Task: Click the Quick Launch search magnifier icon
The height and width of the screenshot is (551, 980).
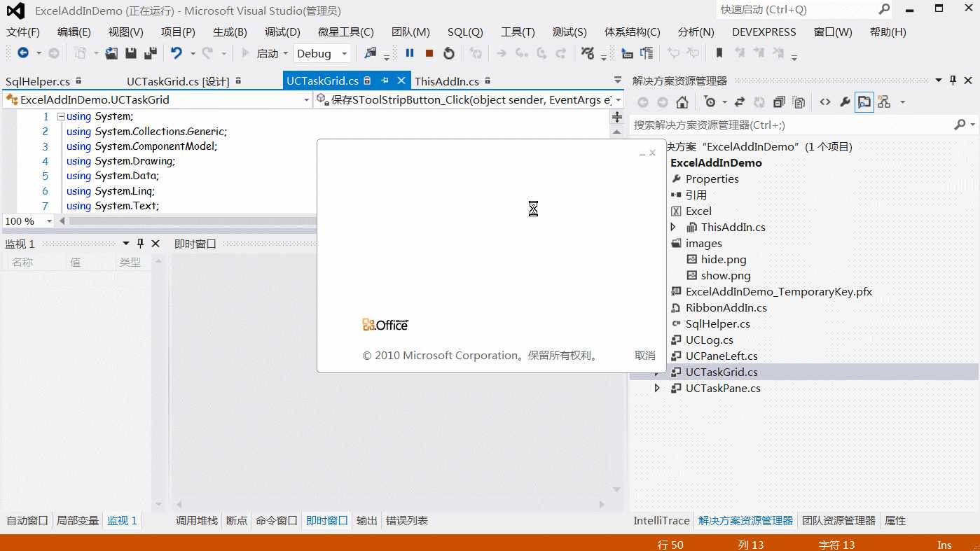Action: tap(884, 9)
